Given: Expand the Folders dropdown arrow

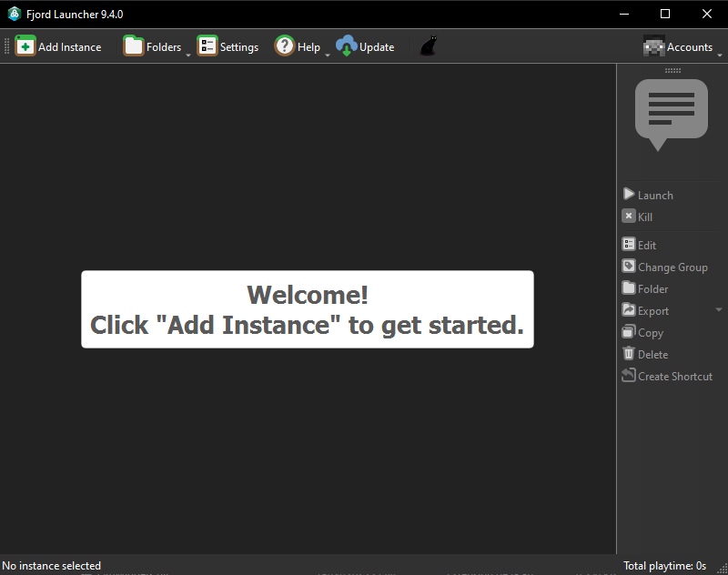Looking at the screenshot, I should click(188, 55).
